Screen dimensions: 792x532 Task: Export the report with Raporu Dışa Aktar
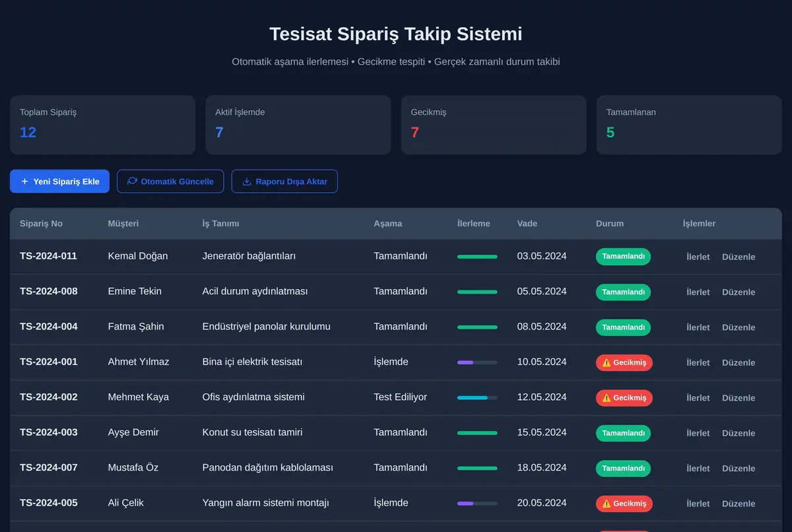[x=284, y=182]
